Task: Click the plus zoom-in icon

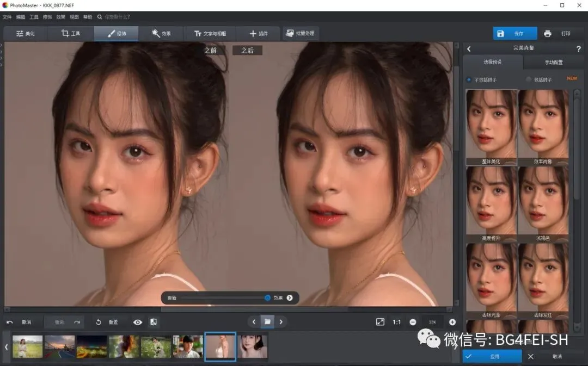Action: (452, 322)
